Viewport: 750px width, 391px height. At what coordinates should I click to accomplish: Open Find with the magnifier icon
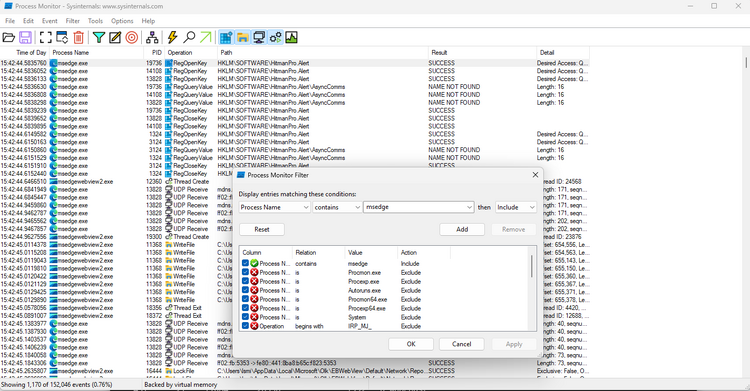pyautogui.click(x=189, y=37)
